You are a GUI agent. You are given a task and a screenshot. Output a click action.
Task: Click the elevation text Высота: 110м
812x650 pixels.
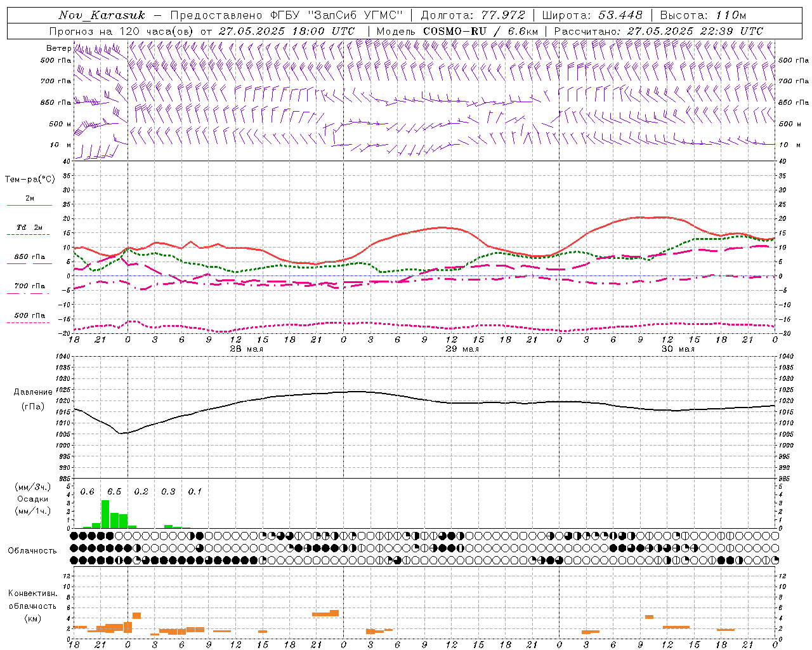[x=703, y=15]
